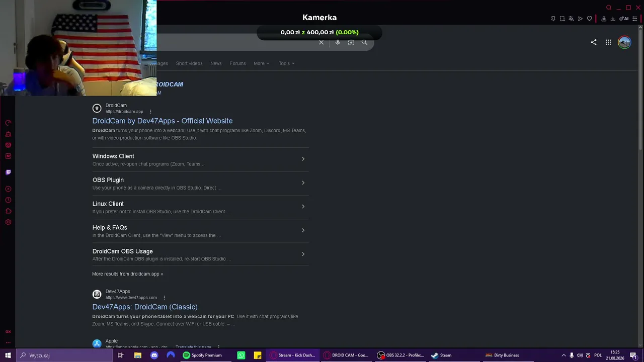Open the Google apps grid
The image size is (644, 362).
(608, 42)
